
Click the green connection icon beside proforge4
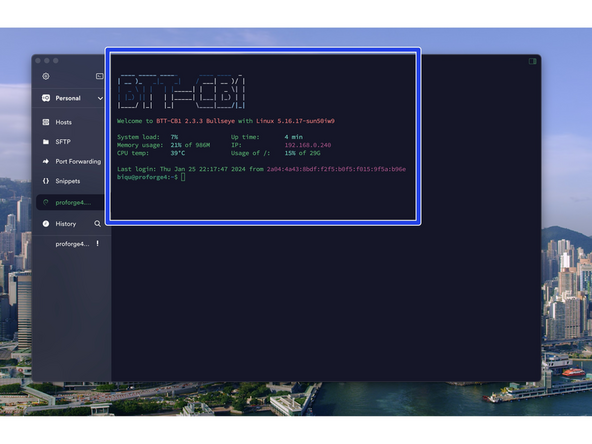point(46,202)
